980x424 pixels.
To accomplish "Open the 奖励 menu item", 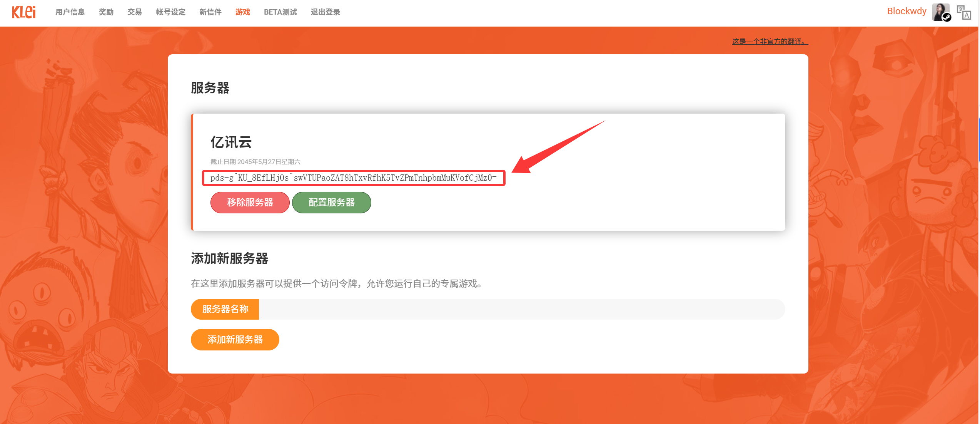I will click(106, 12).
